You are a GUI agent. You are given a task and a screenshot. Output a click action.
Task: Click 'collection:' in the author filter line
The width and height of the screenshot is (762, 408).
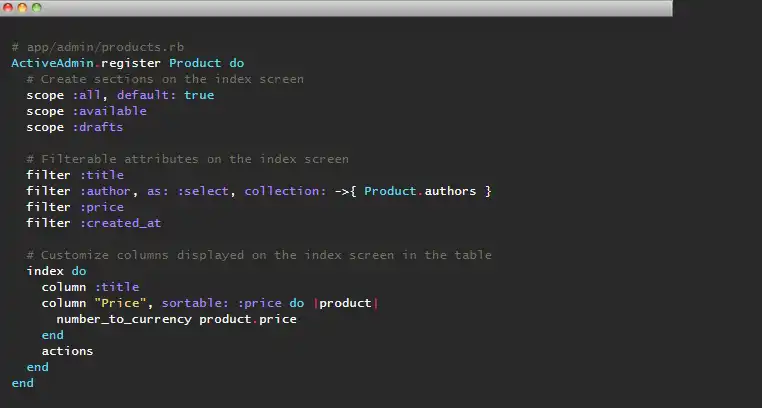coord(285,191)
